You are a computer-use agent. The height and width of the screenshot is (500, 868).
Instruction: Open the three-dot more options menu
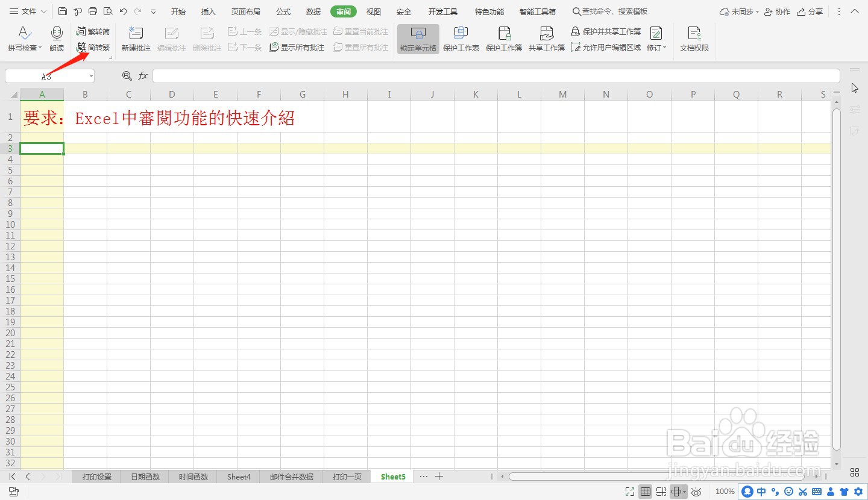pyautogui.click(x=839, y=11)
